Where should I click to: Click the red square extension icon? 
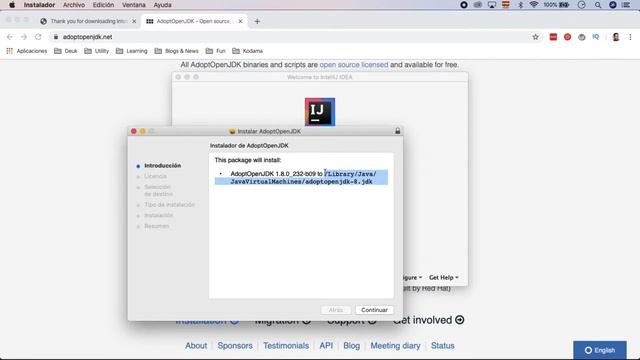tap(553, 37)
